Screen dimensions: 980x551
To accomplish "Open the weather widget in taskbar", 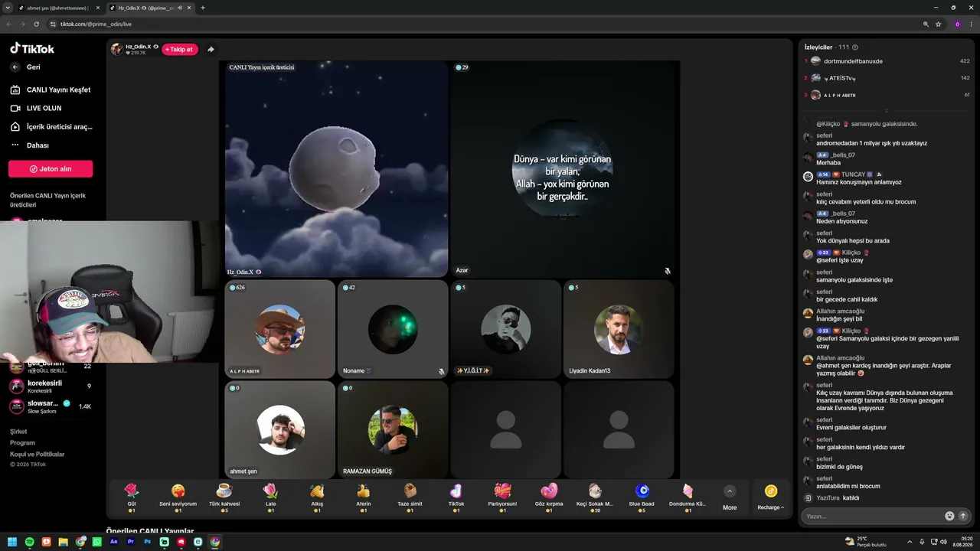I will (865, 542).
